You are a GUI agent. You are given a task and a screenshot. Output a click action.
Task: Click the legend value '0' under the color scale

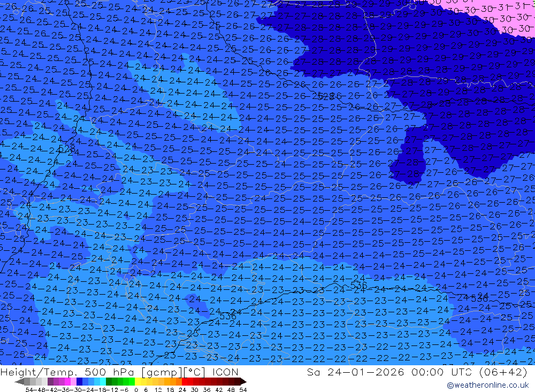136,390
